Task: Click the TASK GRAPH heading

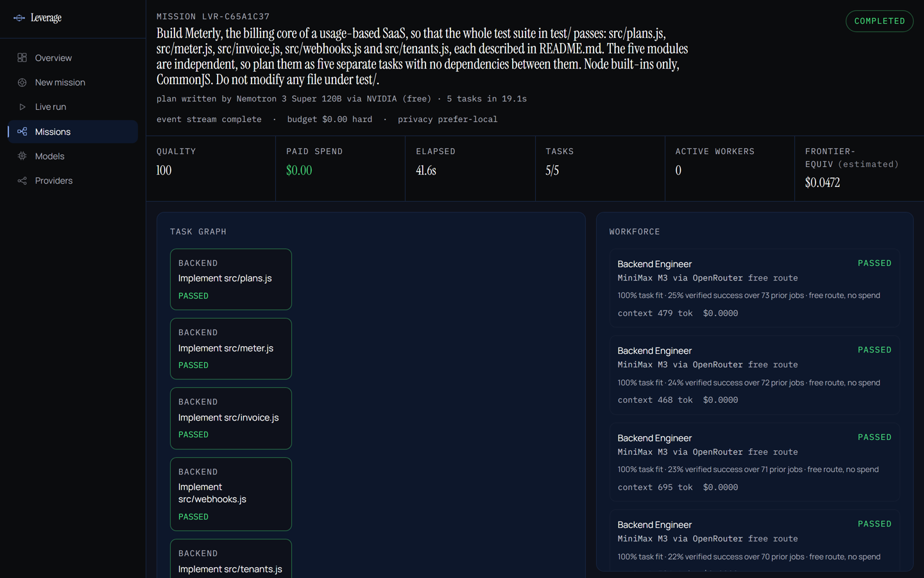Action: coord(198,232)
